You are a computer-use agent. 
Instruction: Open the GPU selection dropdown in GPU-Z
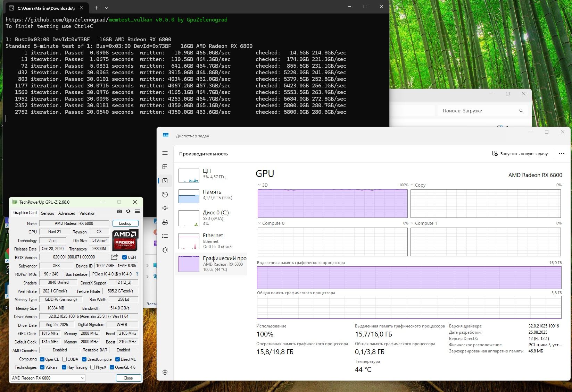(48, 378)
